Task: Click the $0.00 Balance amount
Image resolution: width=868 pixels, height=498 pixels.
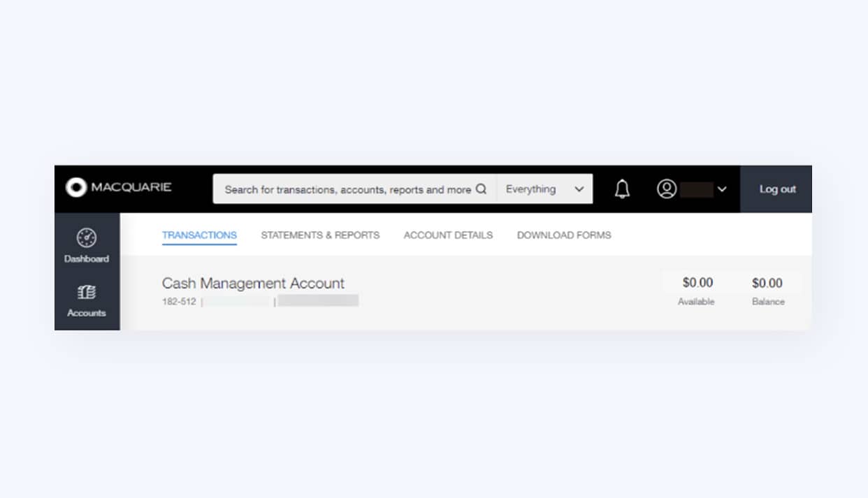Action: click(x=767, y=283)
